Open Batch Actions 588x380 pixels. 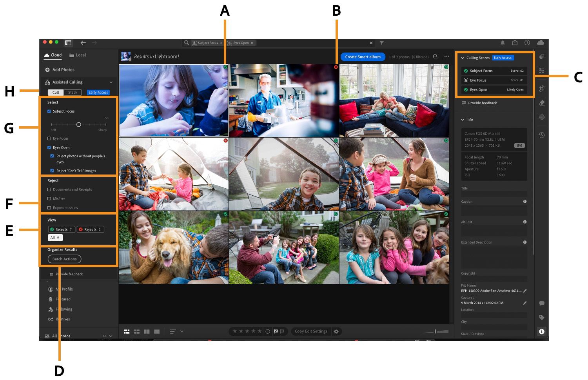tap(64, 258)
